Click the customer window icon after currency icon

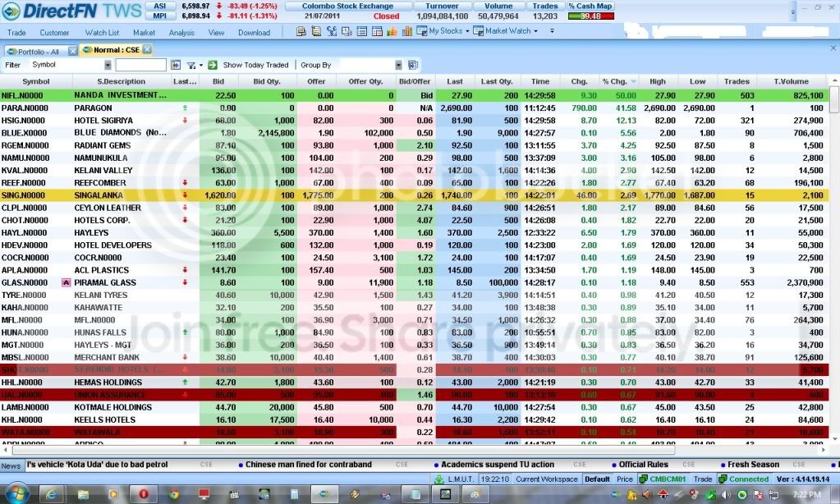pos(347,31)
